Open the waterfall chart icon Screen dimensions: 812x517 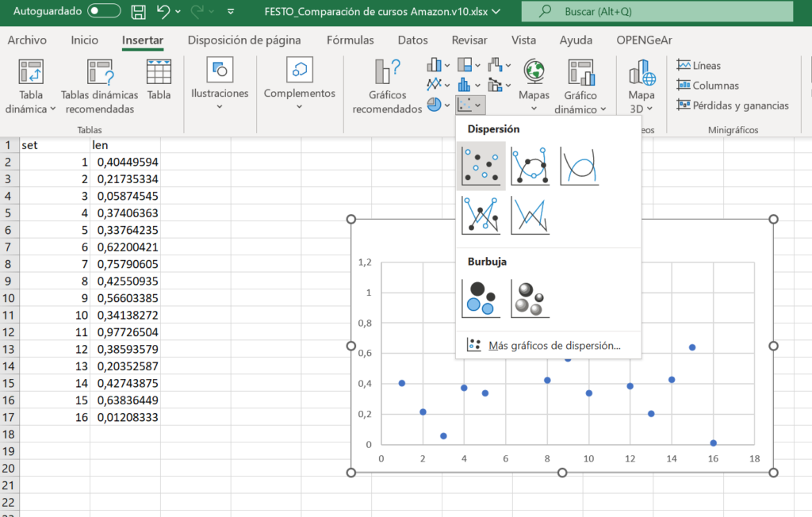[495, 65]
